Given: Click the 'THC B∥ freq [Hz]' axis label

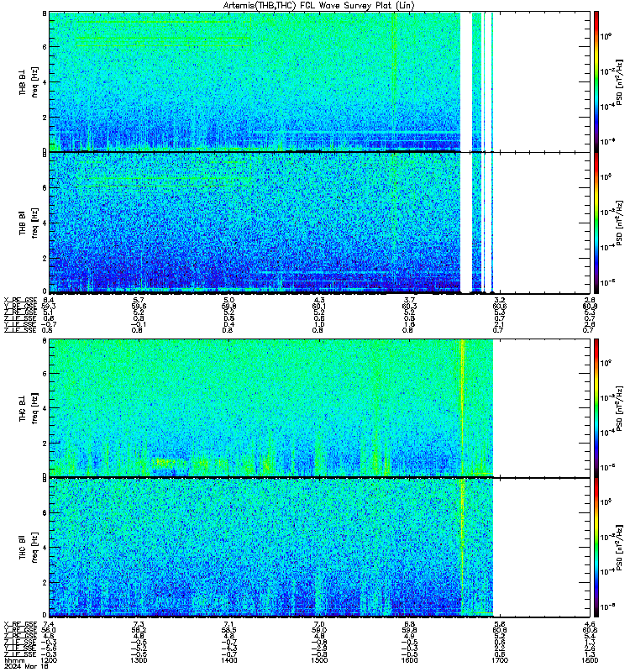Looking at the screenshot, I should pyautogui.click(x=29, y=548).
